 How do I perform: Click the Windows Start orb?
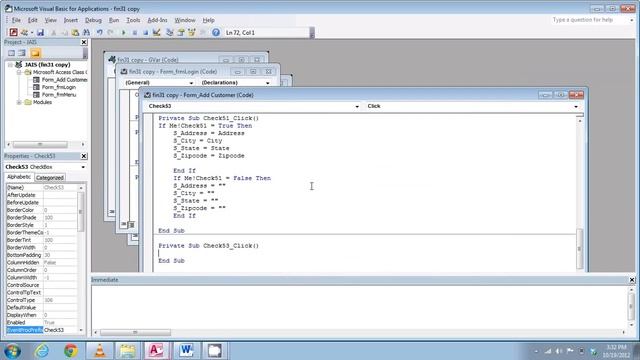[12, 351]
